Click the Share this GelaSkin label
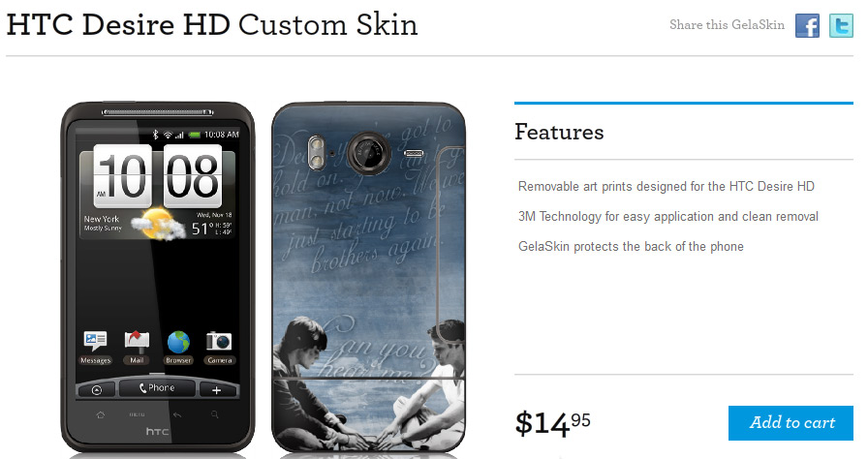 coord(727,25)
